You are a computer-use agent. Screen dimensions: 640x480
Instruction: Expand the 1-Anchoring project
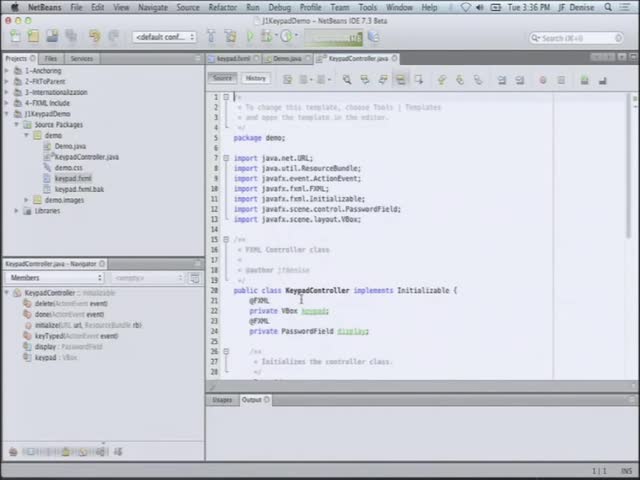(7, 71)
